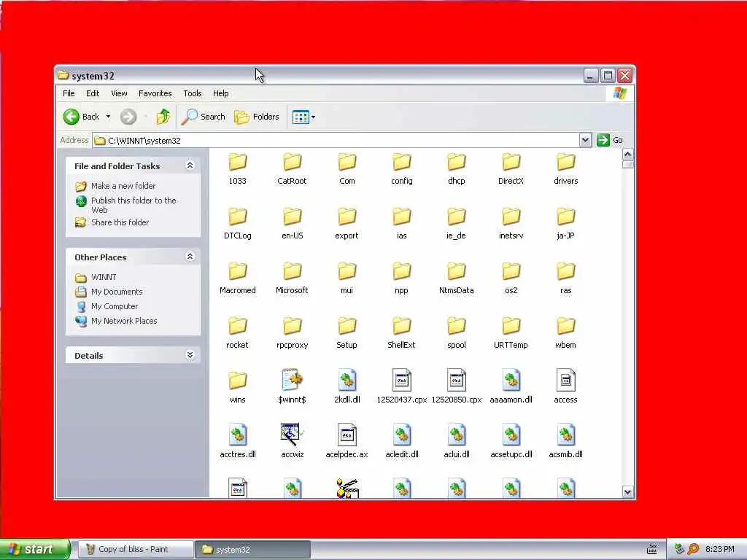Open the Tools menu
The image size is (747, 560).
(x=193, y=93)
